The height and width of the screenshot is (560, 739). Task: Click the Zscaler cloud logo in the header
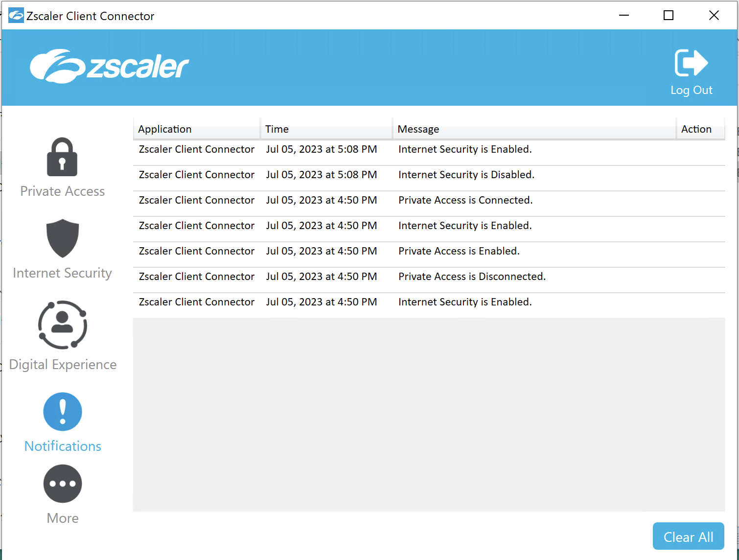point(110,66)
